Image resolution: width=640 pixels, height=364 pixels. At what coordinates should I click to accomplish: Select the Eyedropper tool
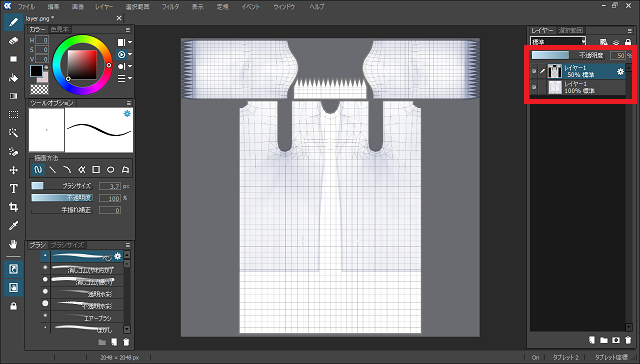coord(13,226)
